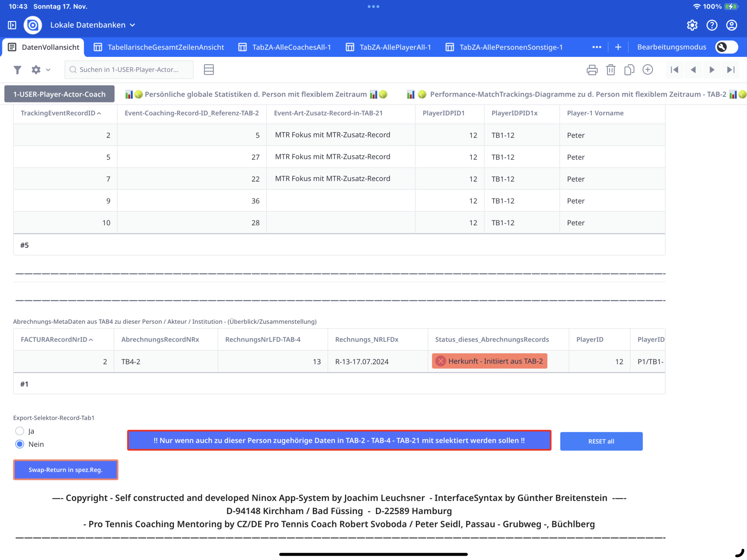Select the Ja radio button
This screenshot has width=747, height=560.
pyautogui.click(x=20, y=431)
